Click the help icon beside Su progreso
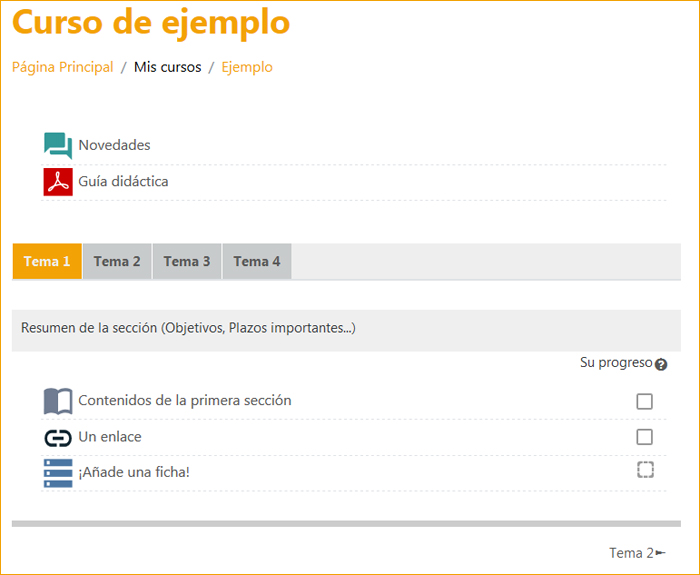Viewport: 700px width, 575px height. [x=661, y=365]
